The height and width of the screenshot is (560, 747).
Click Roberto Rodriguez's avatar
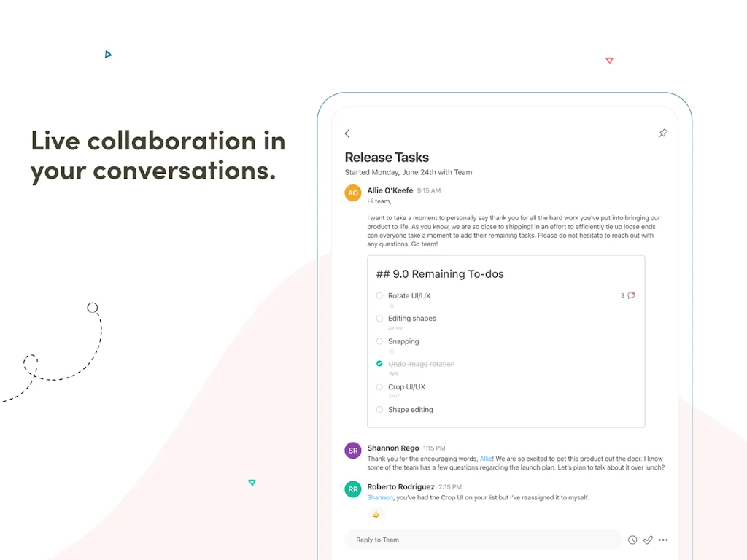(352, 489)
